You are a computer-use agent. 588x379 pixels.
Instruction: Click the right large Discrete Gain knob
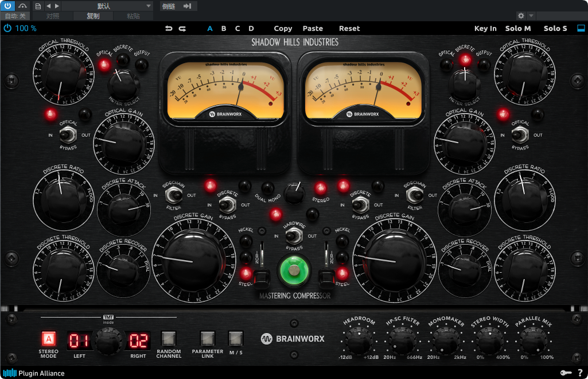click(395, 261)
